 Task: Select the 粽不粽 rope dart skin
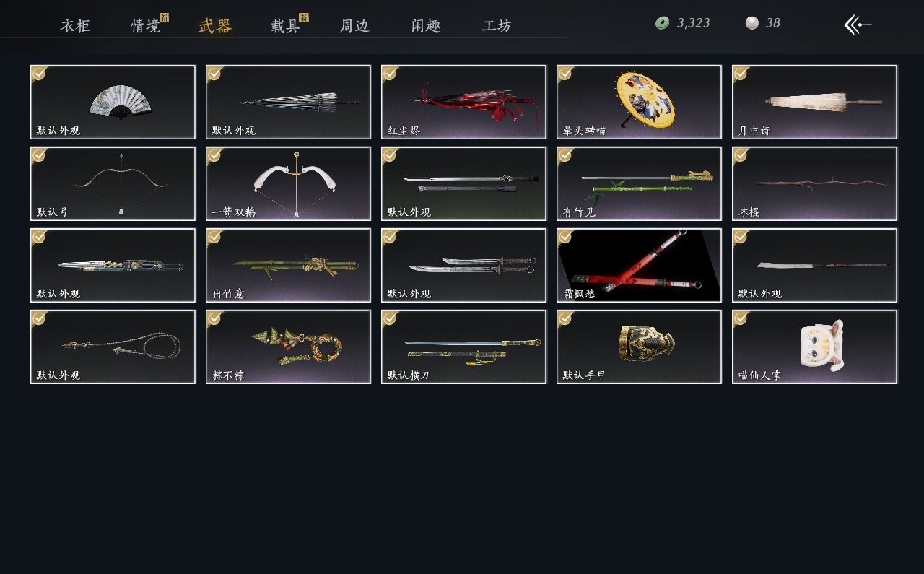pyautogui.click(x=288, y=347)
